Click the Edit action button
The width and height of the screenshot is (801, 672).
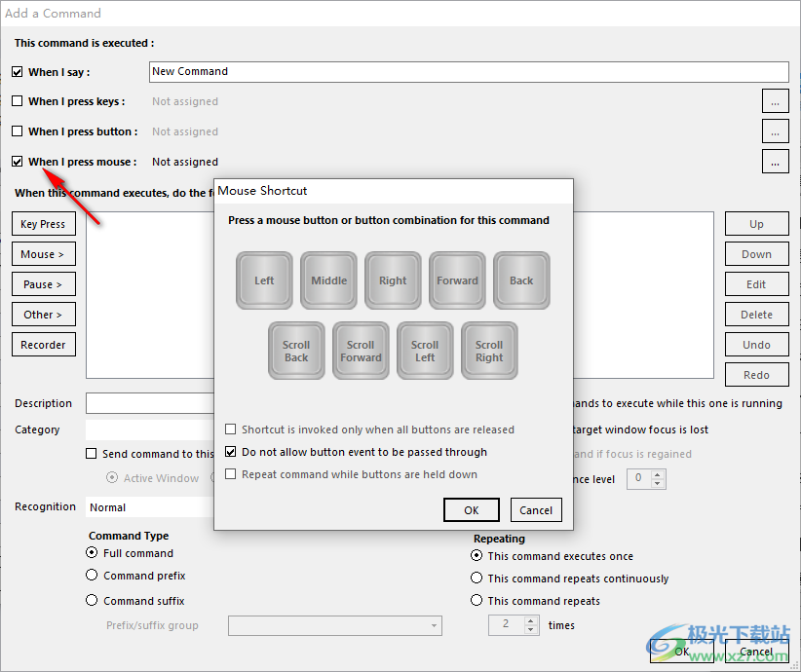pyautogui.click(x=756, y=284)
